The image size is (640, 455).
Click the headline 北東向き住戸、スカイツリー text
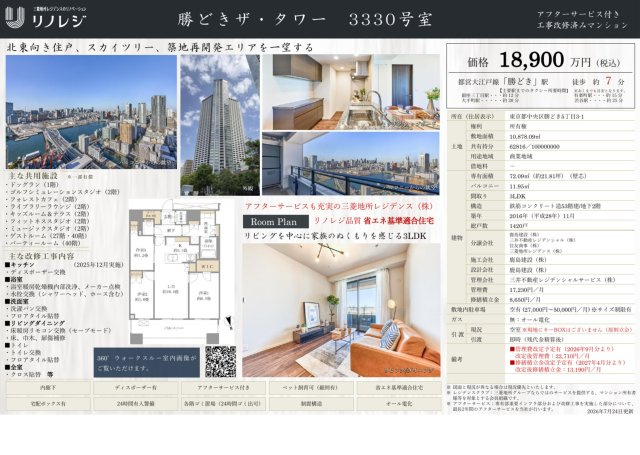tap(160, 47)
